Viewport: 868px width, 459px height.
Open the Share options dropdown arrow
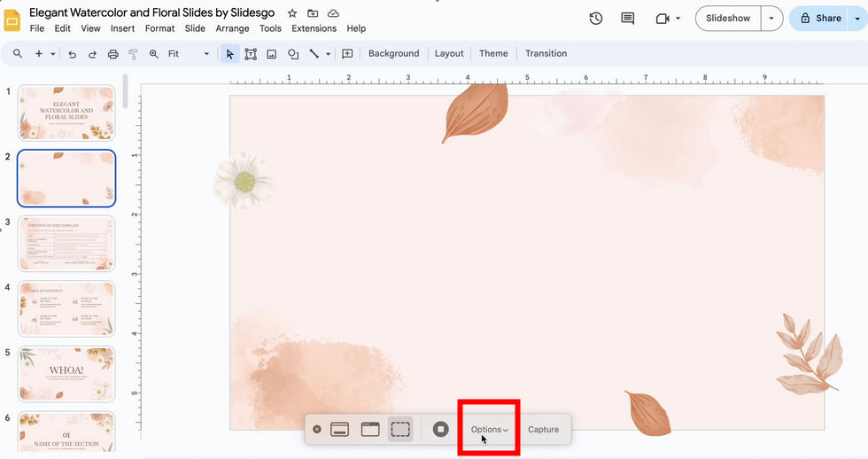tap(857, 19)
